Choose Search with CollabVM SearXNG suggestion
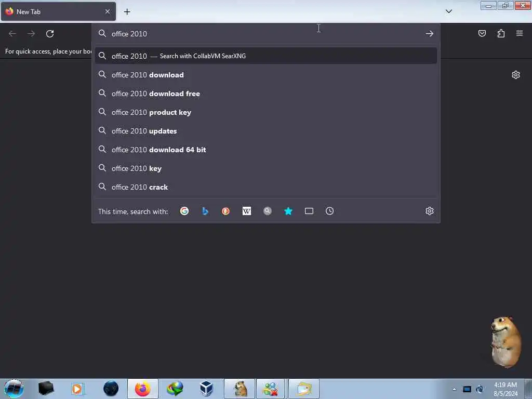Screen dimensions: 532x399 [x=265, y=56]
